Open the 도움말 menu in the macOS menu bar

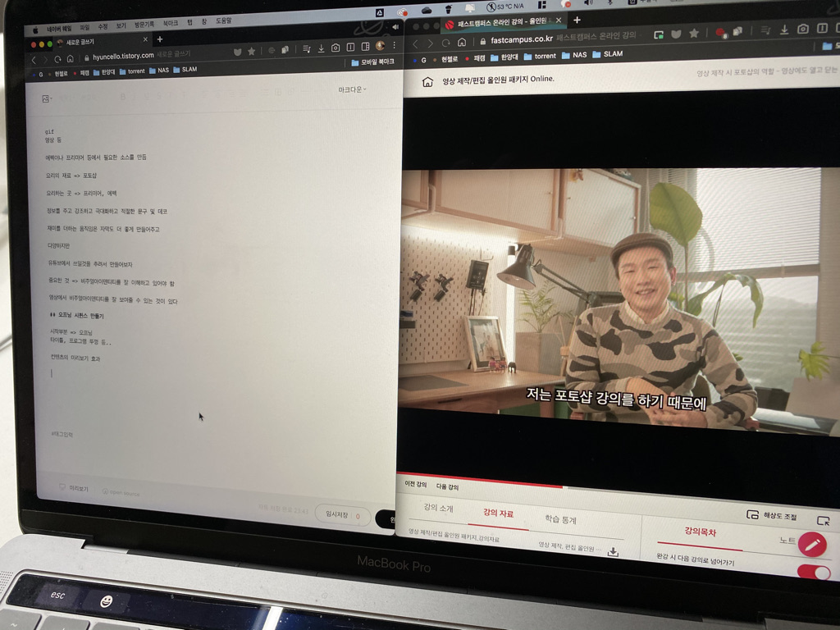coord(224,21)
